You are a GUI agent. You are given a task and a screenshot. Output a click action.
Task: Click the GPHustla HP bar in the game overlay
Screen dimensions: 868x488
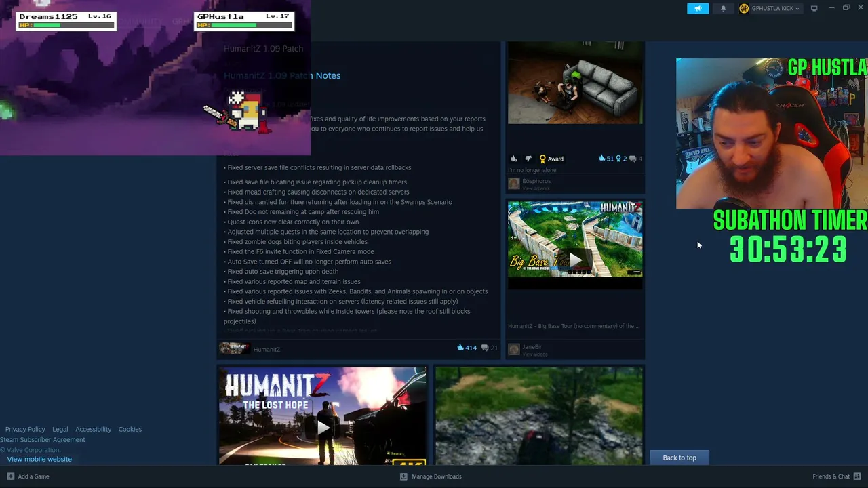pyautogui.click(x=243, y=25)
